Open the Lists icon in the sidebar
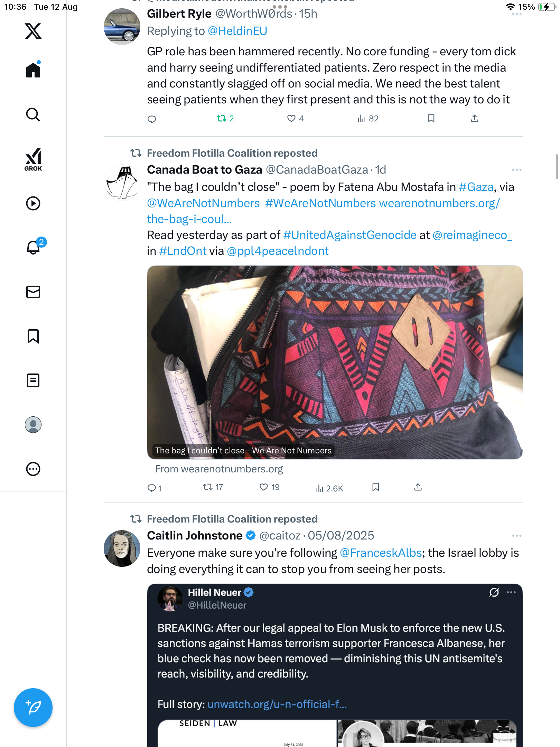This screenshot has height=747, width=560. (x=33, y=380)
